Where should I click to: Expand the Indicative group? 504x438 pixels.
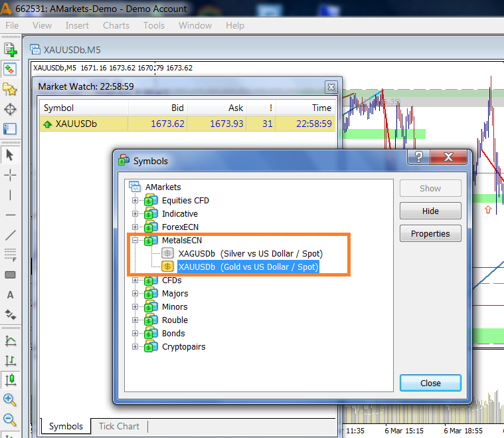135,214
